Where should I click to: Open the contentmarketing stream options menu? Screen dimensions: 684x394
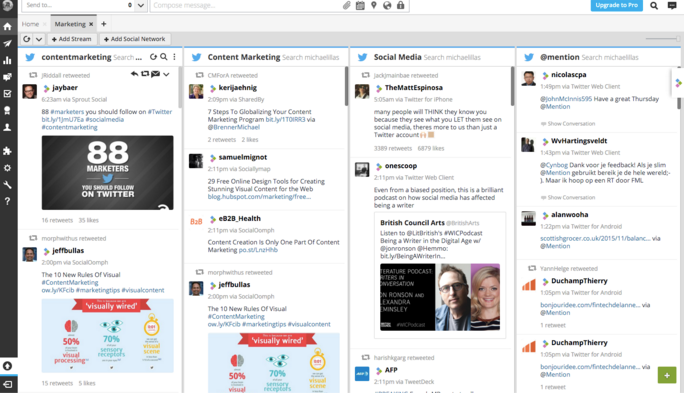pos(174,57)
